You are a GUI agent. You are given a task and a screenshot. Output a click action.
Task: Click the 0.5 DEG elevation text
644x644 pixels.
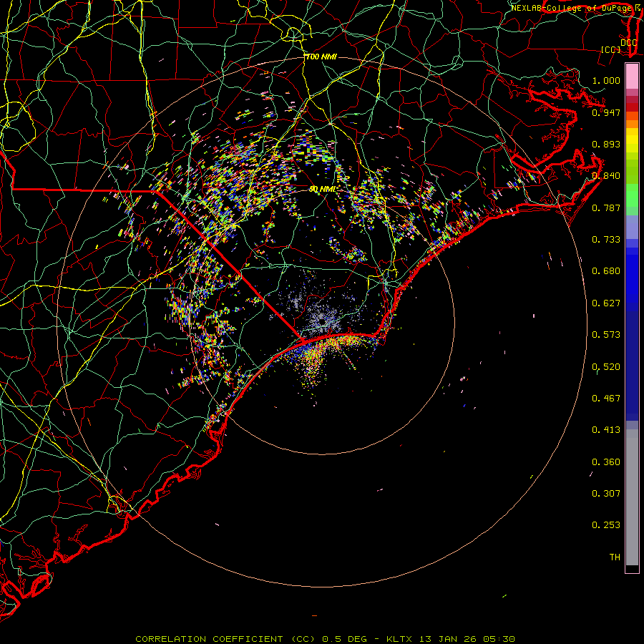point(345,639)
